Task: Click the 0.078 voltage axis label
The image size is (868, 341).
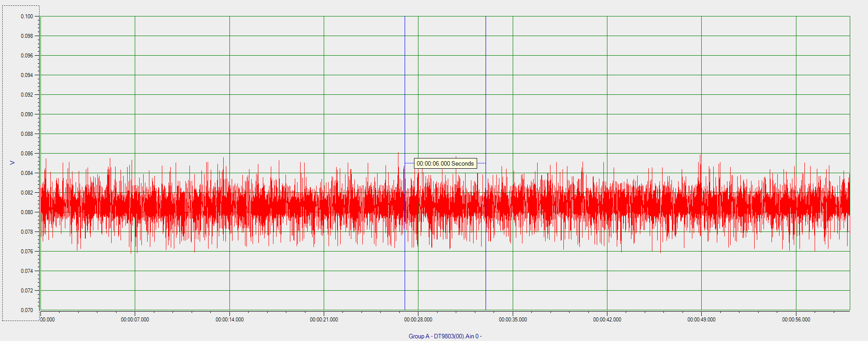Action: [x=27, y=232]
